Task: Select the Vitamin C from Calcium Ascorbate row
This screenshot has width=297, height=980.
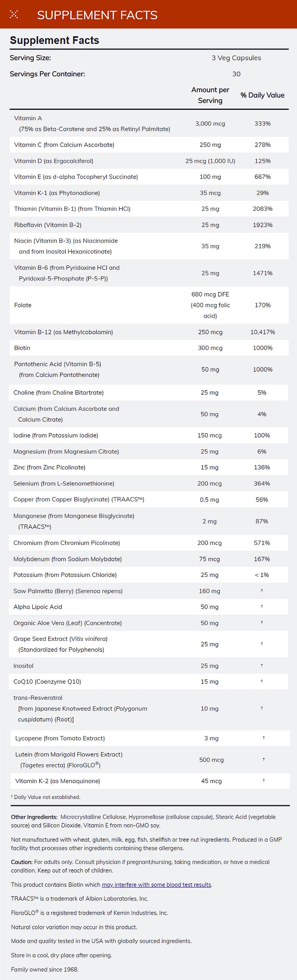Action: coord(64,145)
